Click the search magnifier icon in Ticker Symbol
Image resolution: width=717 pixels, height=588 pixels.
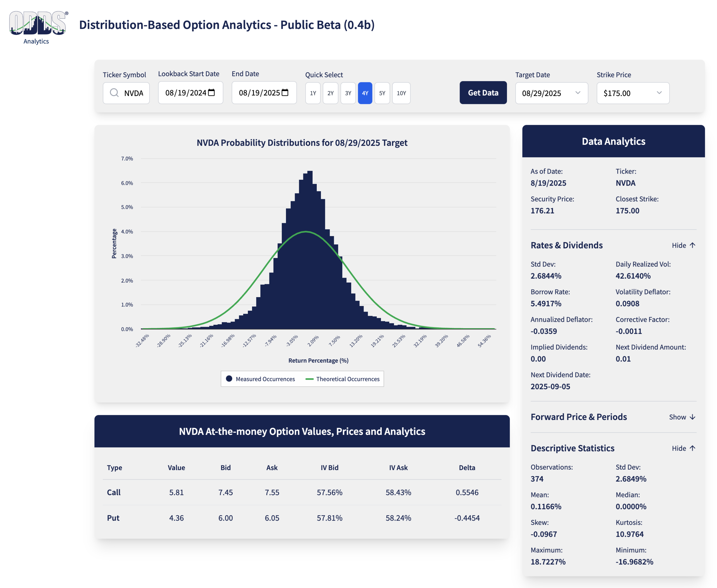tap(114, 93)
